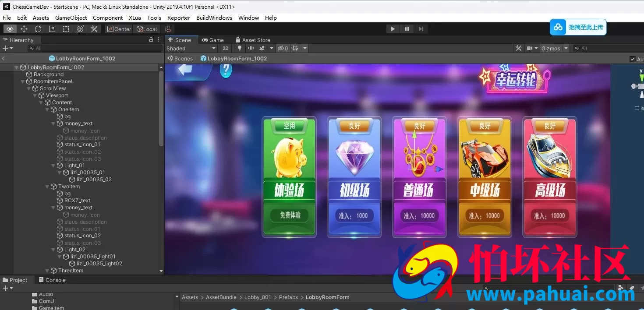Screen dimensions: 644x310
Task: Toggle Pivot Center mode
Action: [119, 29]
